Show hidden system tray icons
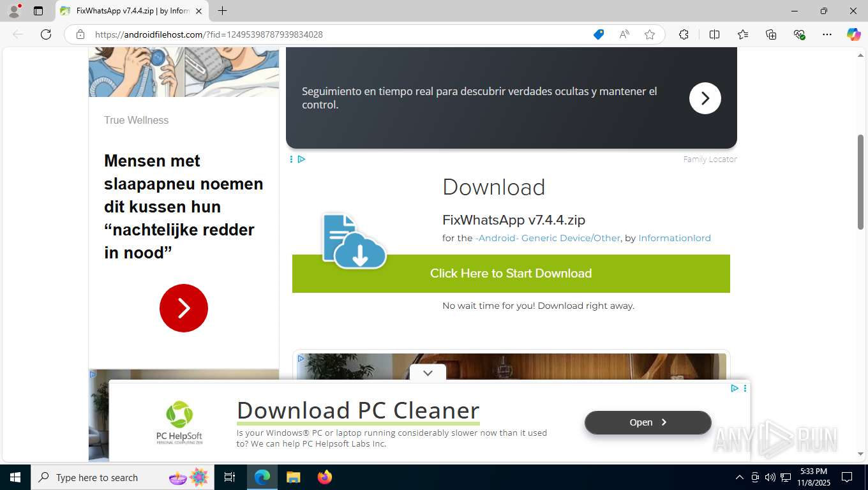 click(740, 477)
